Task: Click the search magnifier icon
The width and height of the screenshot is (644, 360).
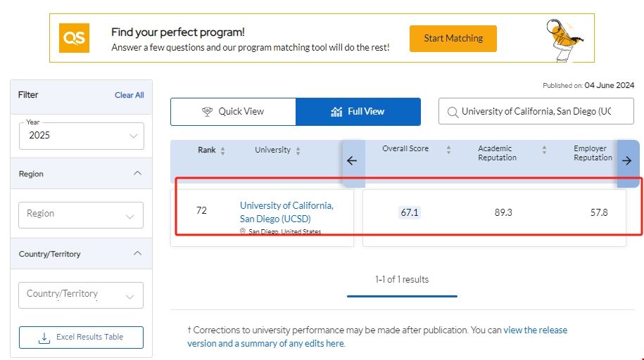Action: click(451, 112)
